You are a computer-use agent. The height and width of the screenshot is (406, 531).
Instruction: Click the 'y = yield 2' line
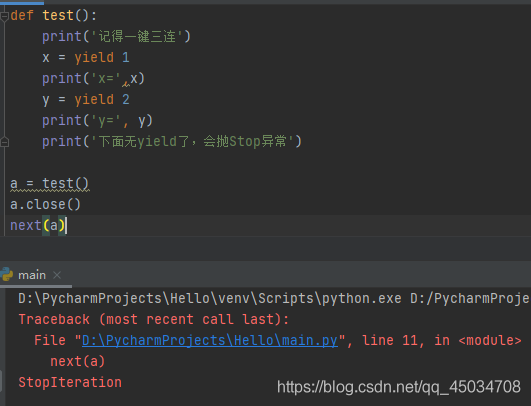pos(86,100)
